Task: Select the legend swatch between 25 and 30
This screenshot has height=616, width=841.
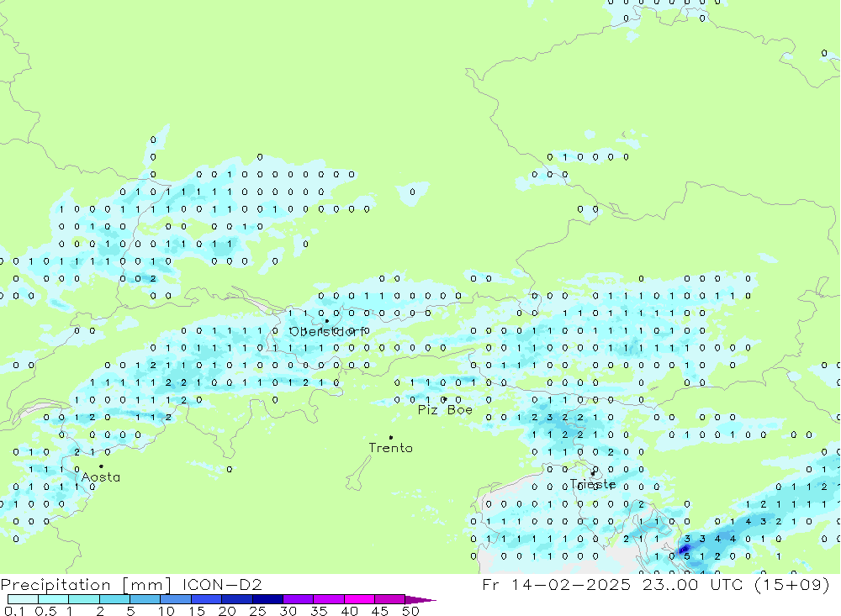Action: coord(267,599)
